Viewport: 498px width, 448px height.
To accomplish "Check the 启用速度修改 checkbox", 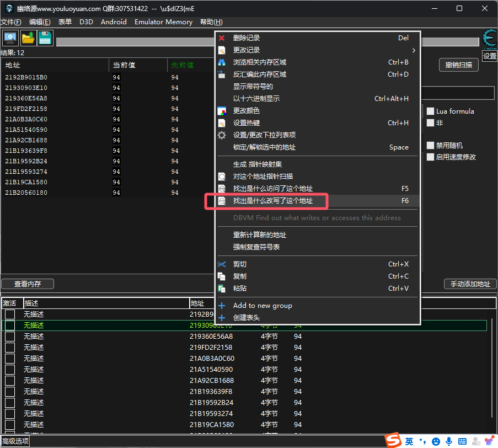I will coord(431,157).
